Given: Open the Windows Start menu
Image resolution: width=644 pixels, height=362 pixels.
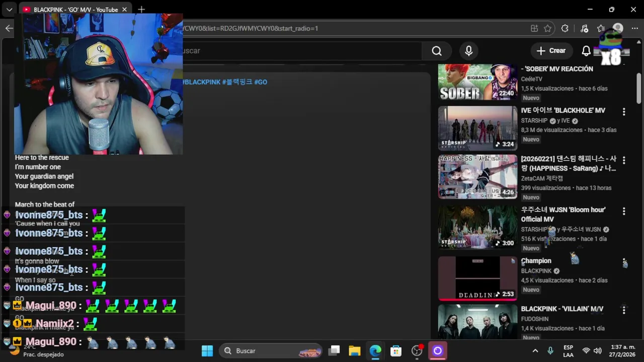Looking at the screenshot, I should pyautogui.click(x=207, y=351).
